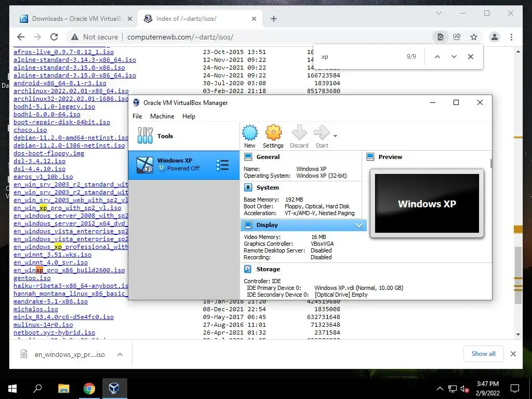Select the Tools icon in VirtualBox

145,136
